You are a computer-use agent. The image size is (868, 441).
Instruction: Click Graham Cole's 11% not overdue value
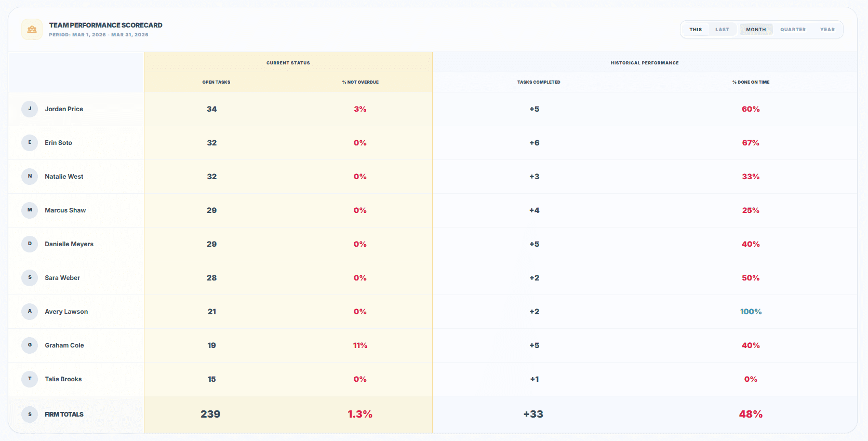(360, 345)
